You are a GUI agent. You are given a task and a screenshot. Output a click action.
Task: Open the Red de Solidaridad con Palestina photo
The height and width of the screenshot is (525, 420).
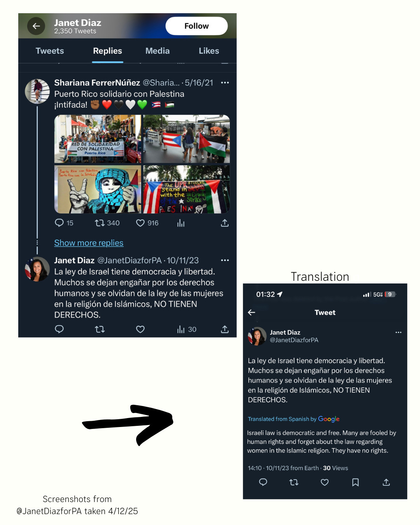click(x=98, y=139)
